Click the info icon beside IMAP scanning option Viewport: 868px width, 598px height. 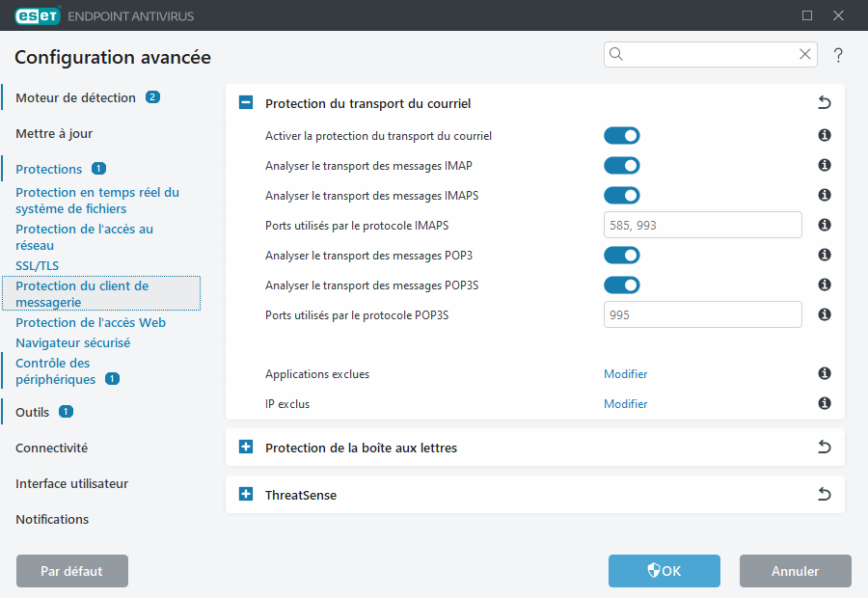click(824, 165)
